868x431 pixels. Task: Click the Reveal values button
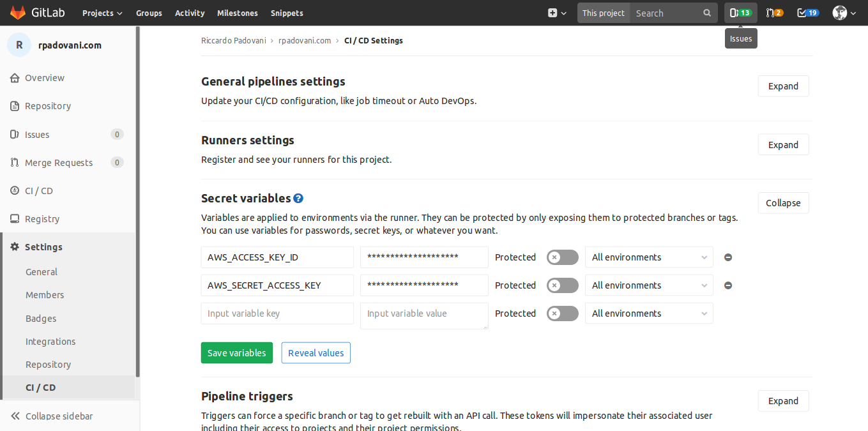(x=316, y=353)
